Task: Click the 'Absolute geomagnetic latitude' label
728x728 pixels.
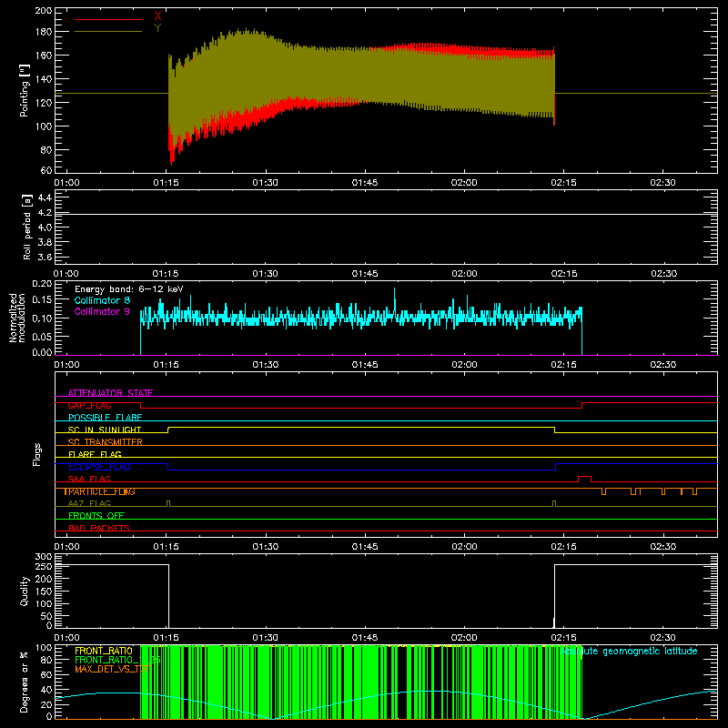Action: click(x=629, y=652)
